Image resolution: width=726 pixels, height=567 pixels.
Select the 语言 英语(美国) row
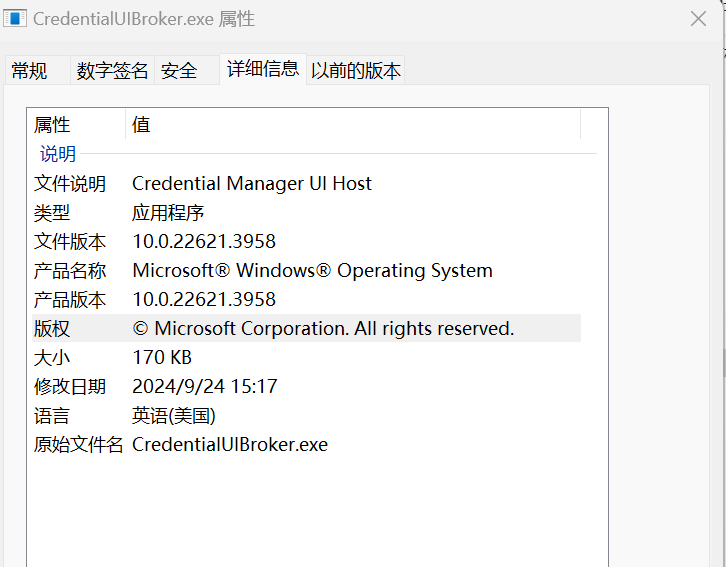pos(306,415)
